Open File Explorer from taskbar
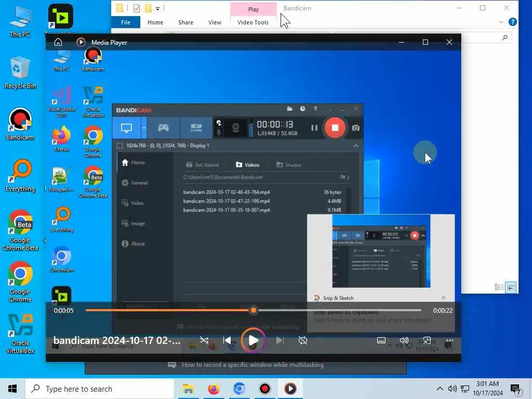532x399 pixels. (188, 389)
